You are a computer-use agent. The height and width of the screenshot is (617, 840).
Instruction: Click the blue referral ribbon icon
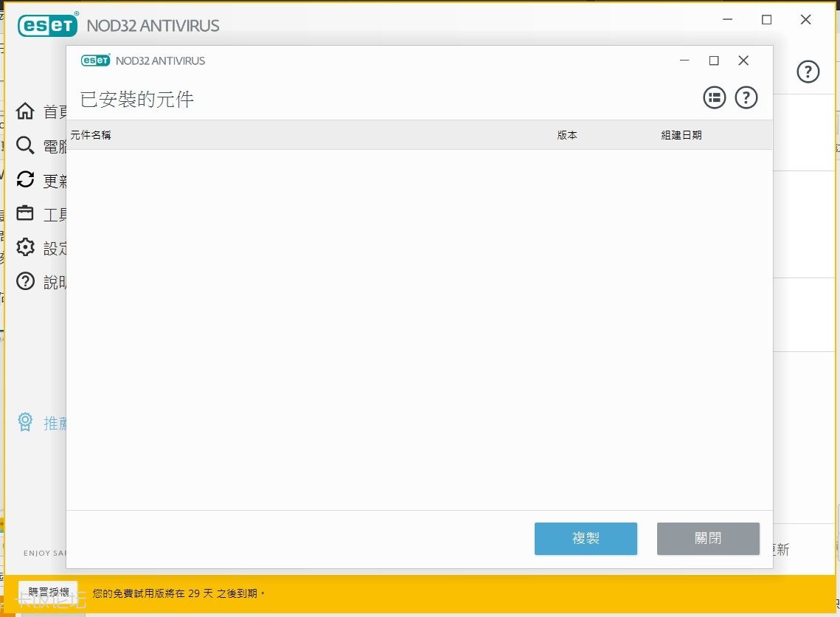click(x=26, y=422)
